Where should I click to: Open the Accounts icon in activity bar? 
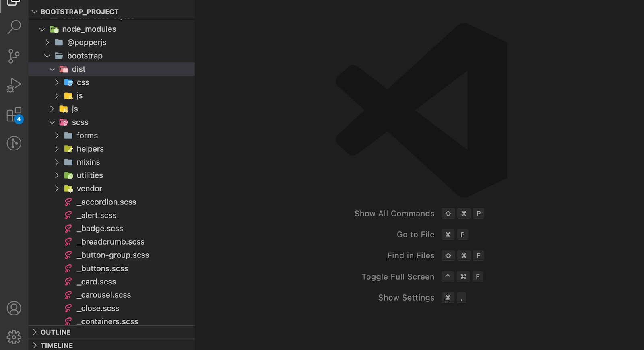pos(14,308)
